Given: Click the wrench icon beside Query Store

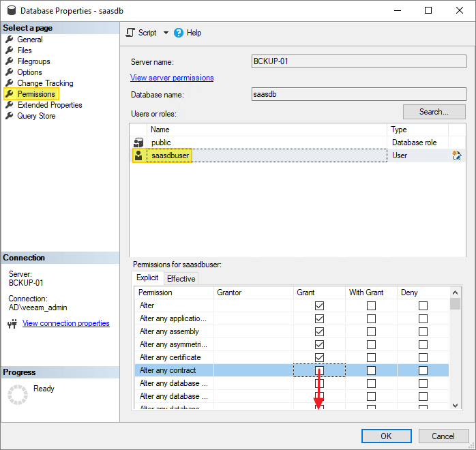Looking at the screenshot, I should coord(10,116).
